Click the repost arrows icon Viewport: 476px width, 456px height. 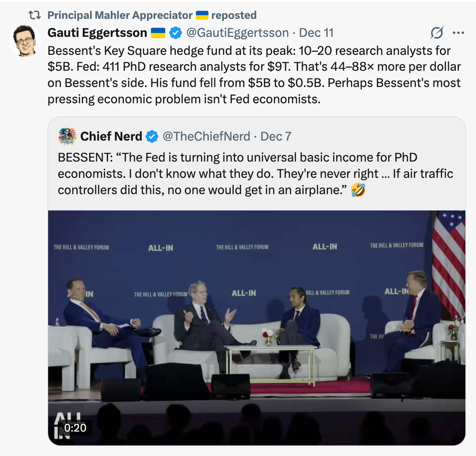(x=34, y=15)
